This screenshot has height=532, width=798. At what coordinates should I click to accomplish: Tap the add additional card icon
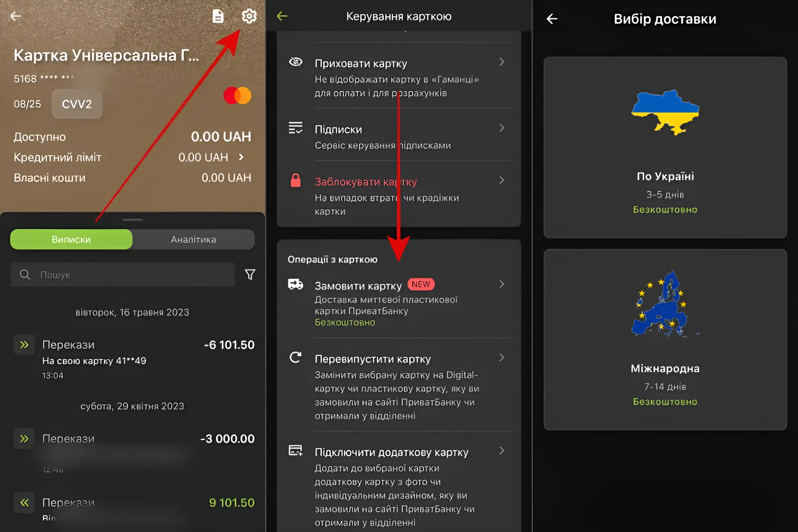coord(296,451)
